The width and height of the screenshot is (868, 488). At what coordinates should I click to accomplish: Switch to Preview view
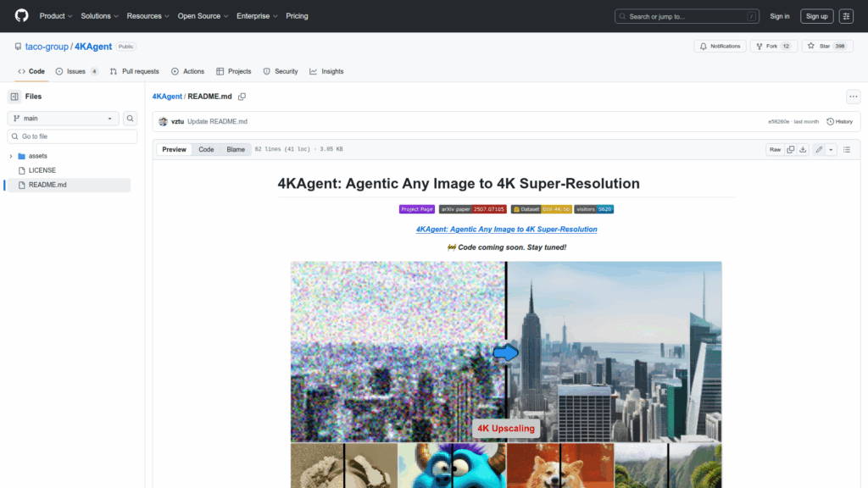point(174,149)
